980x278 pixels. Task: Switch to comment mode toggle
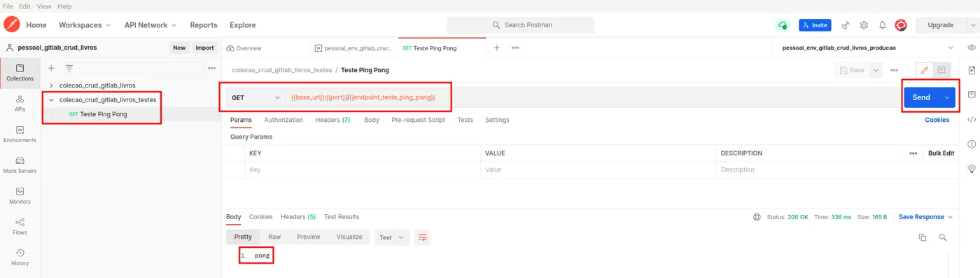point(941,70)
